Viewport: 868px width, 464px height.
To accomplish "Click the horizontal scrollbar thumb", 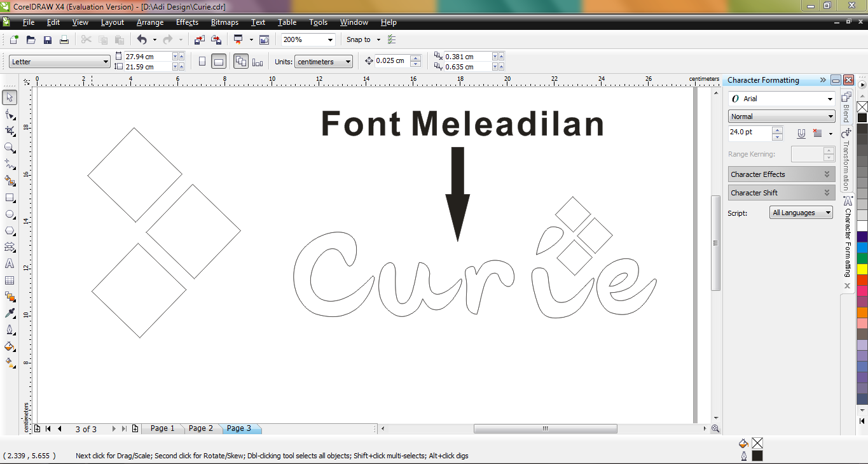I will (545, 429).
